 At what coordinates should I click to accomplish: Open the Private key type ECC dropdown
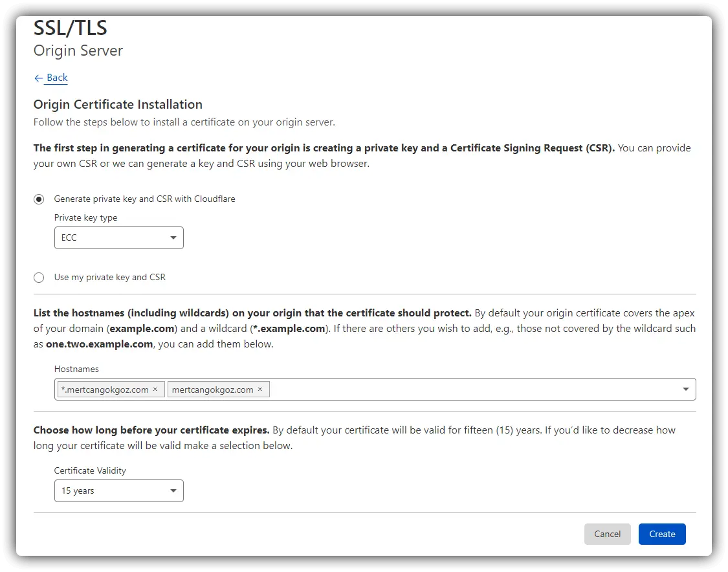[119, 237]
